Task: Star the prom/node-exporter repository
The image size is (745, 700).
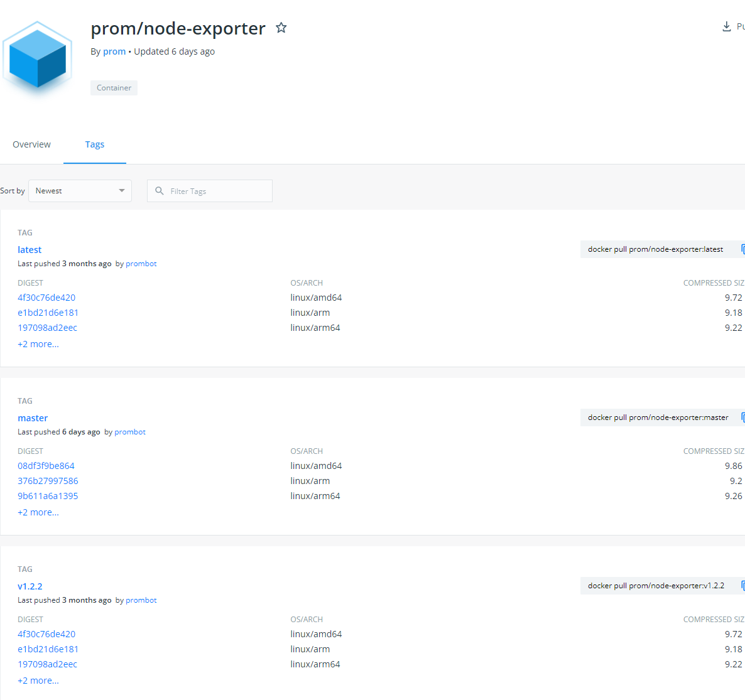Action: pos(281,28)
